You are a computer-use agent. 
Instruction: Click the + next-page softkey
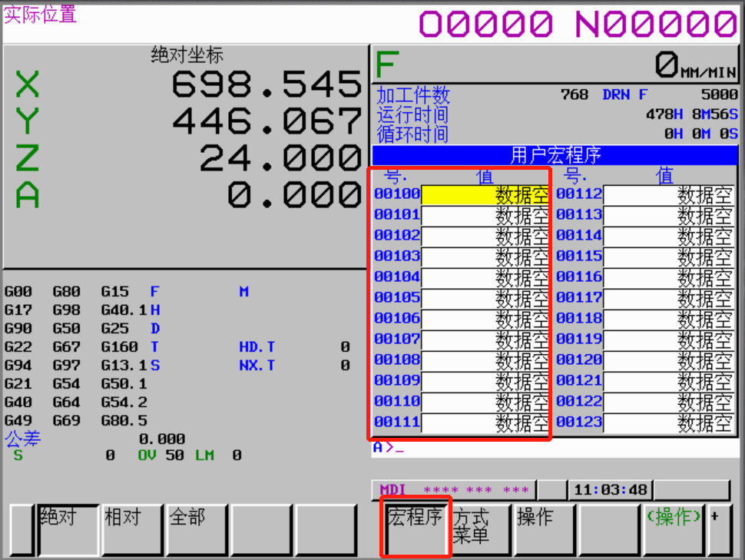pos(720,528)
